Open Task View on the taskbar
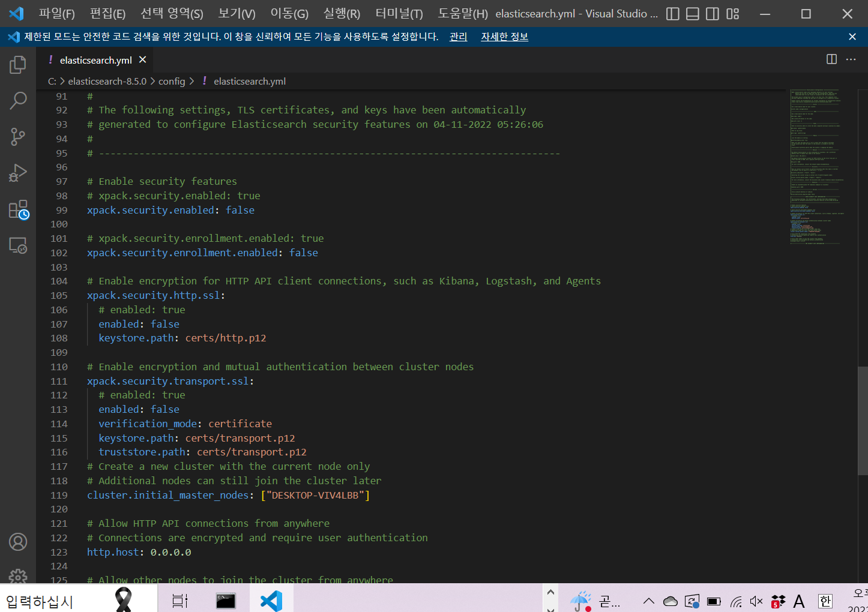Screen dimensions: 868x612 [180, 601]
